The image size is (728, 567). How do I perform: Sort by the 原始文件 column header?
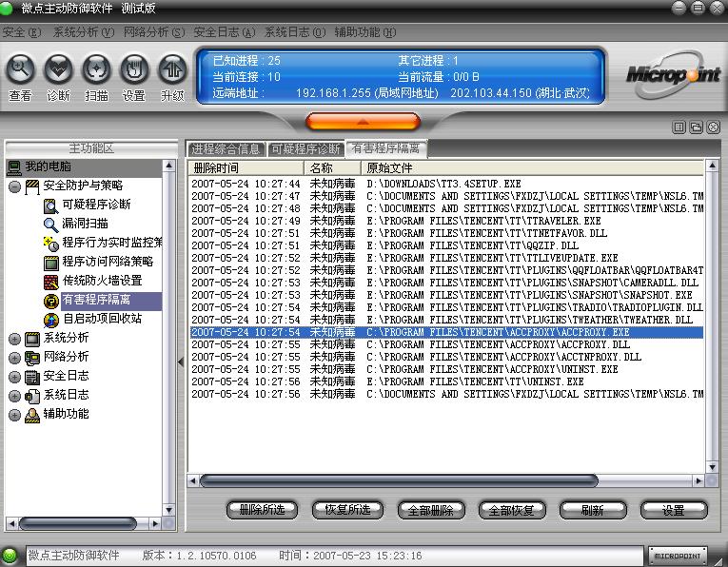(532, 168)
